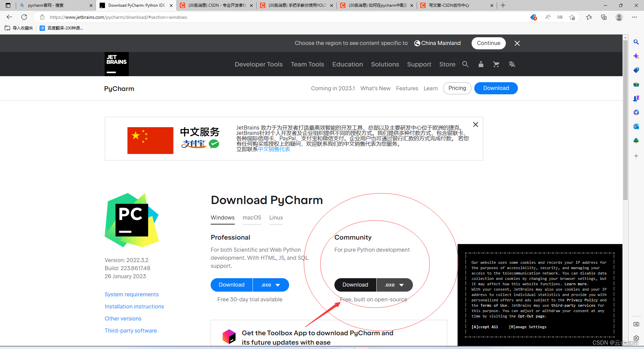Open the read aloud icon in address bar
644x349 pixels.
(547, 17)
